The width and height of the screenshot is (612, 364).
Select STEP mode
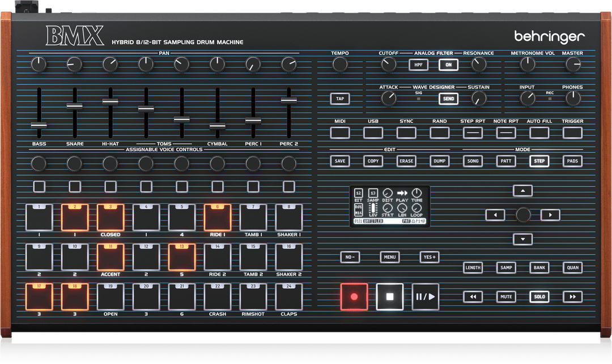click(539, 161)
